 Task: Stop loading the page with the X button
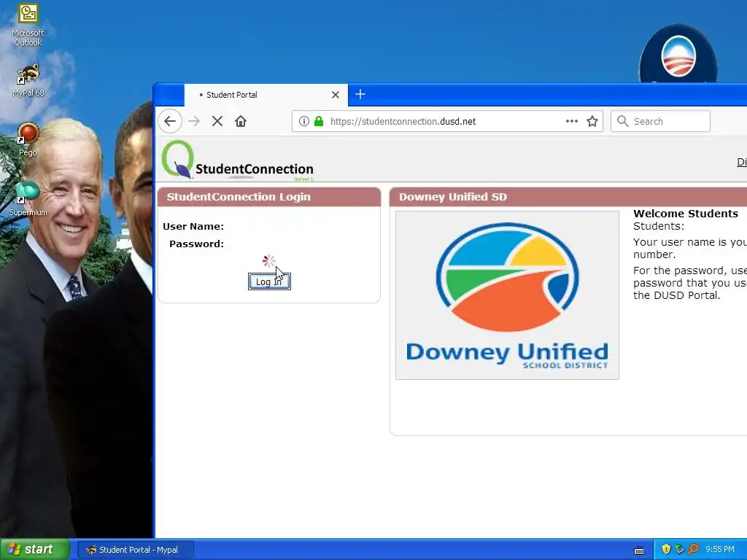click(217, 121)
